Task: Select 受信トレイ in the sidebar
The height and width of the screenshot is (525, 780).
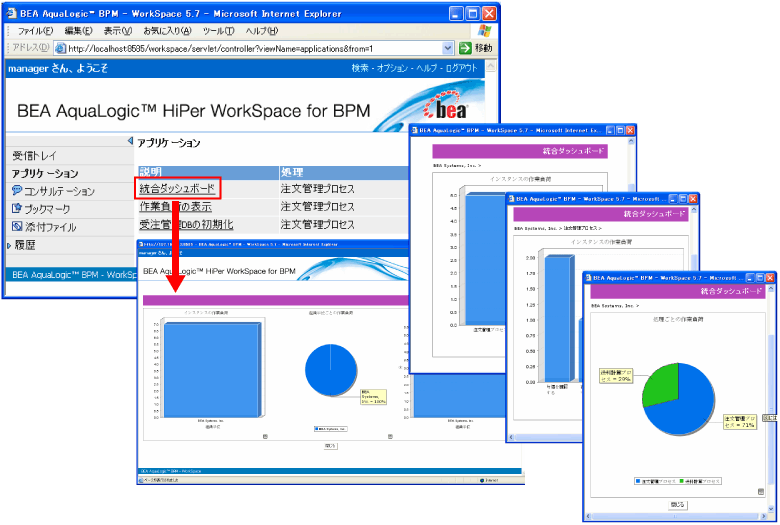Action: pos(34,156)
